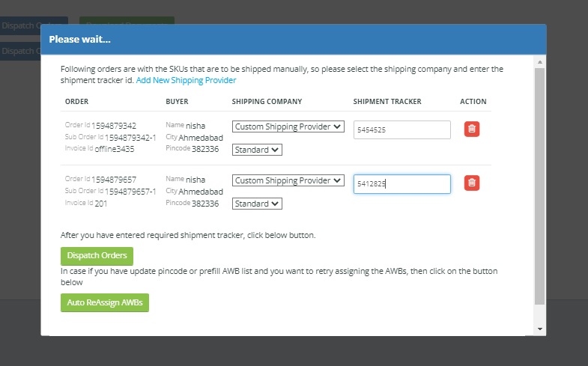The height and width of the screenshot is (366, 588).
Task: Expand Custom Shipping Provider dropdown for order 1594879657
Action: [288, 180]
